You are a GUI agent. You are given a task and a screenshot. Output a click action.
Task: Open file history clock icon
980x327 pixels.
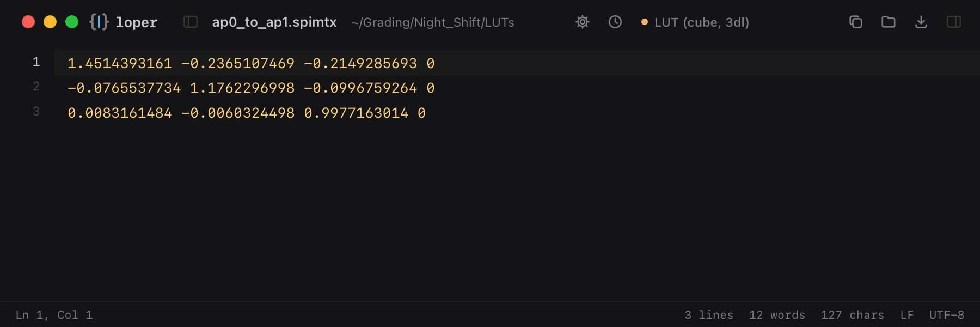[615, 22]
